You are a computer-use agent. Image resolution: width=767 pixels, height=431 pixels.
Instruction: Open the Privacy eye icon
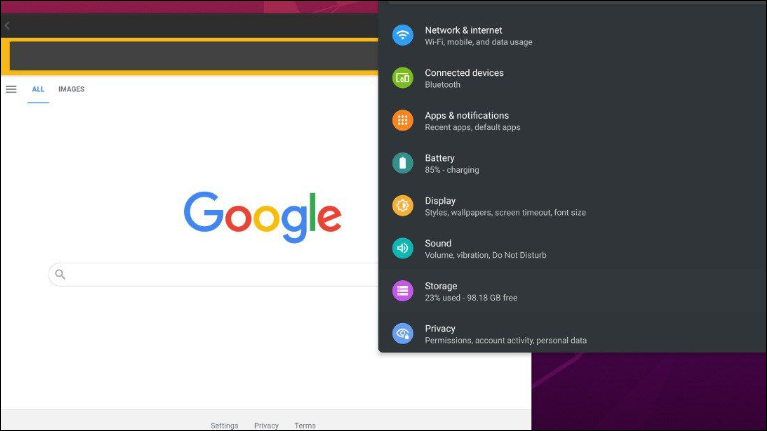[403, 333]
